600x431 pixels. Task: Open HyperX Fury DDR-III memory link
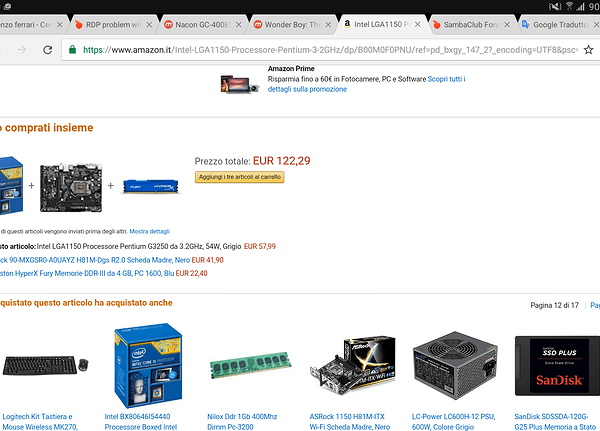click(x=87, y=273)
